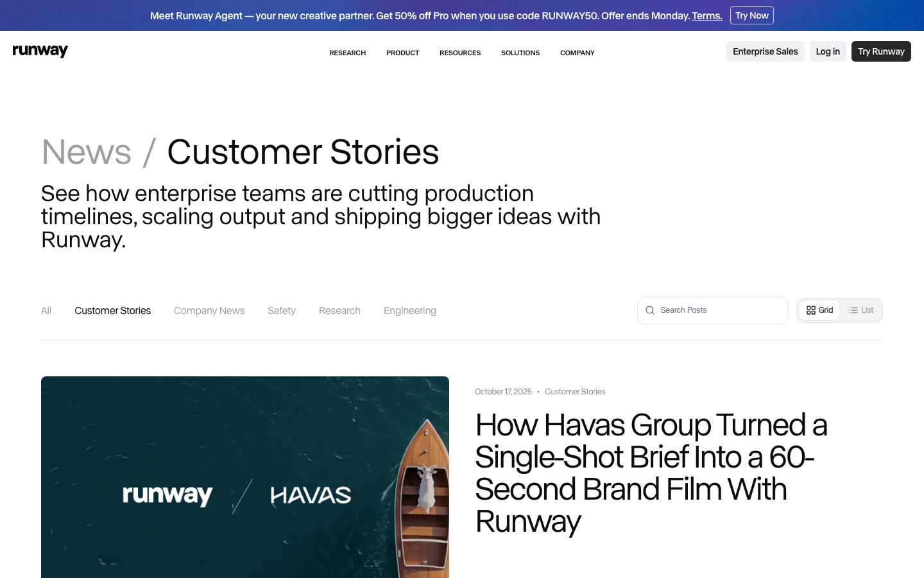
Task: Open the Havas Group brand film article title
Action: click(x=651, y=473)
